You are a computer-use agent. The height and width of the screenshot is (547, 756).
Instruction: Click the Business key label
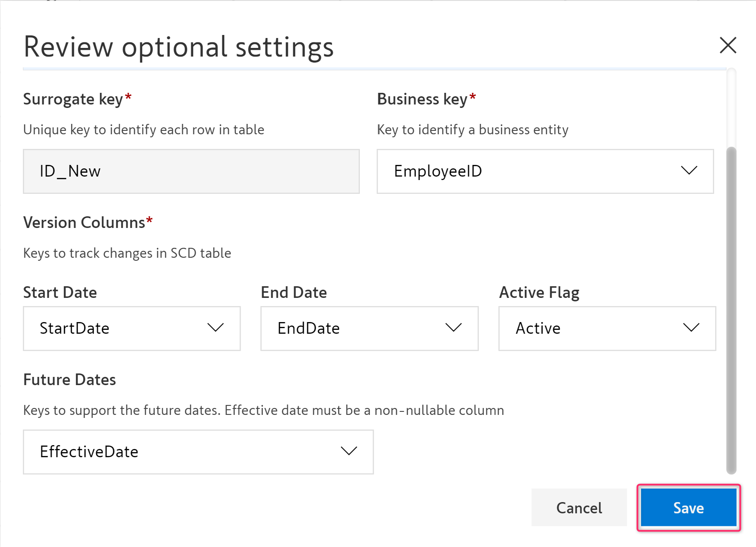tap(422, 99)
